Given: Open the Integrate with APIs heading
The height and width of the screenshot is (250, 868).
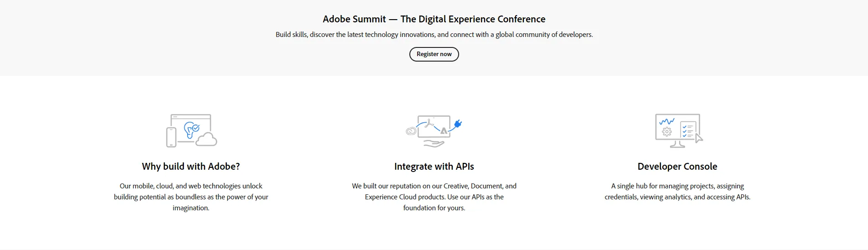Looking at the screenshot, I should tap(434, 167).
